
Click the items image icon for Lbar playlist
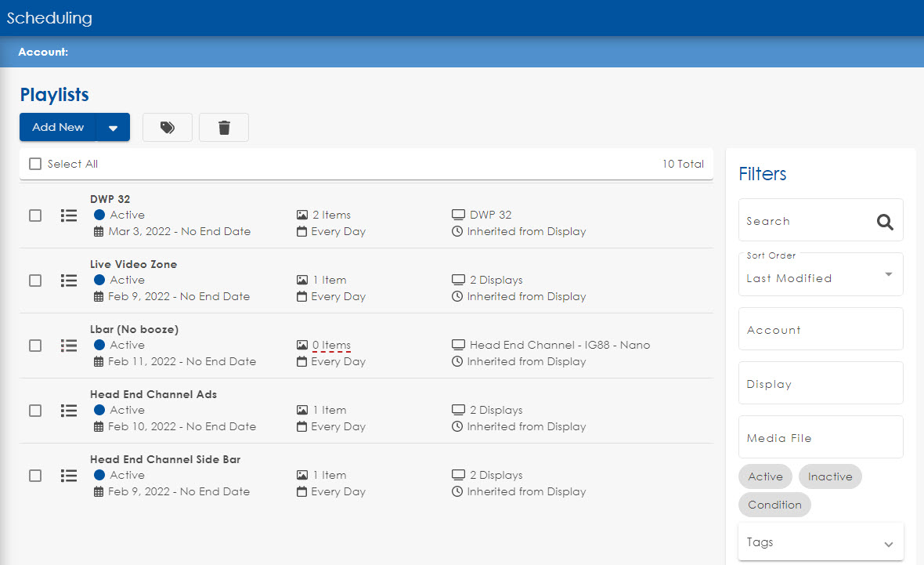coord(302,345)
